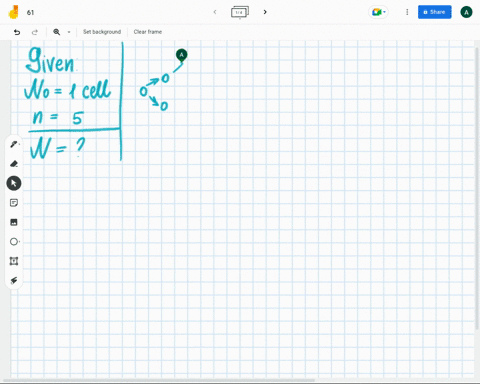Select the Pen tool
The width and height of the screenshot is (480, 384).
tap(14, 144)
